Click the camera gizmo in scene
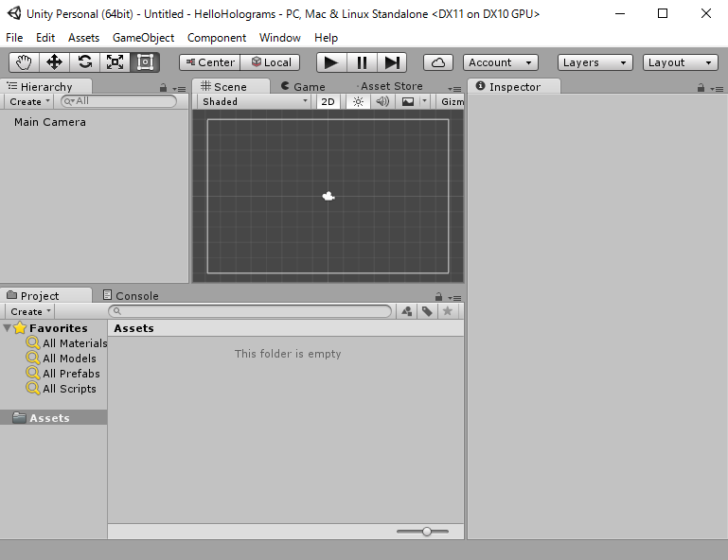728x560 pixels. tap(328, 196)
